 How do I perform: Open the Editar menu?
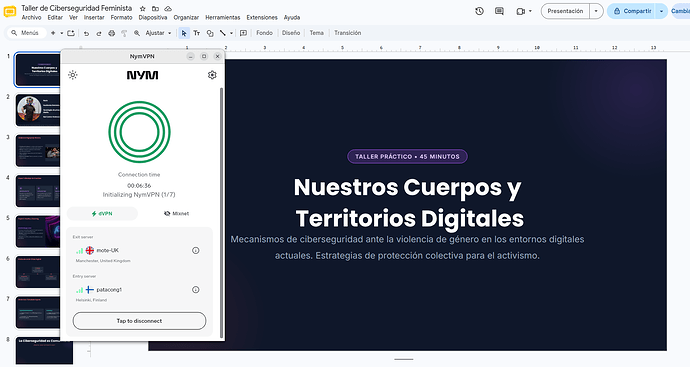point(55,18)
